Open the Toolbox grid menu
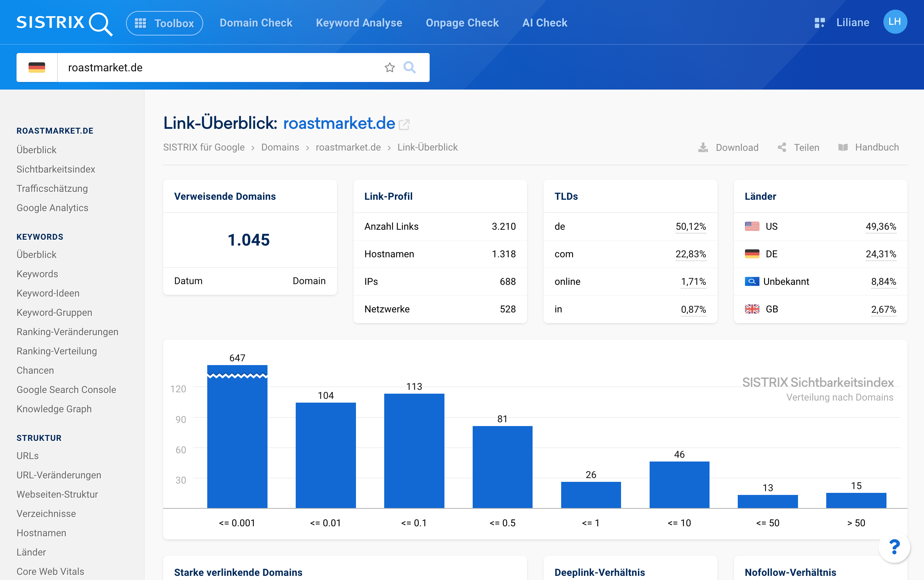Image resolution: width=924 pixels, height=580 pixels. coord(164,23)
